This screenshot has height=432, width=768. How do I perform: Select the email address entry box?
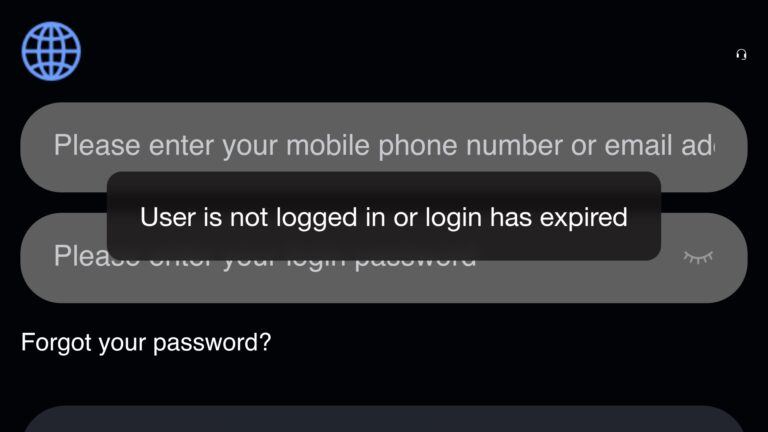(384, 147)
